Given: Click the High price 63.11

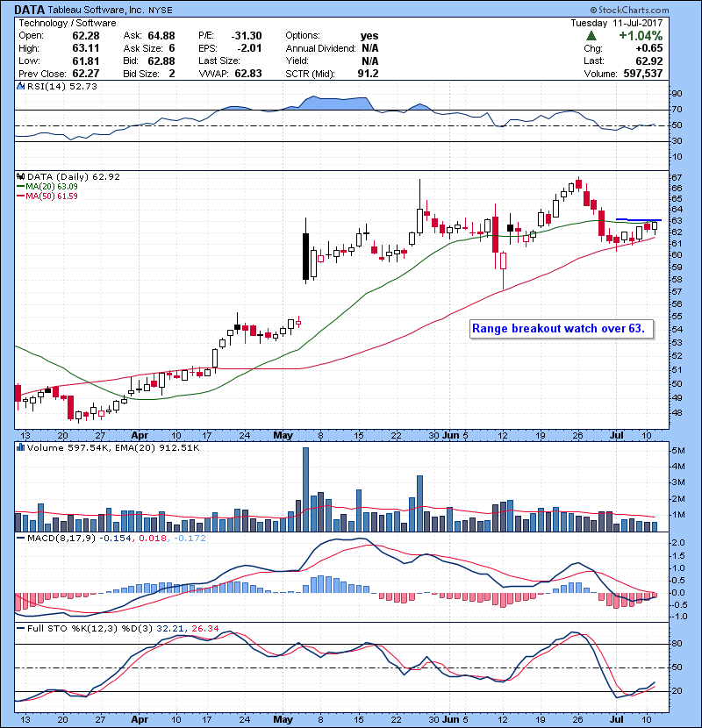Looking at the screenshot, I should (x=86, y=48).
